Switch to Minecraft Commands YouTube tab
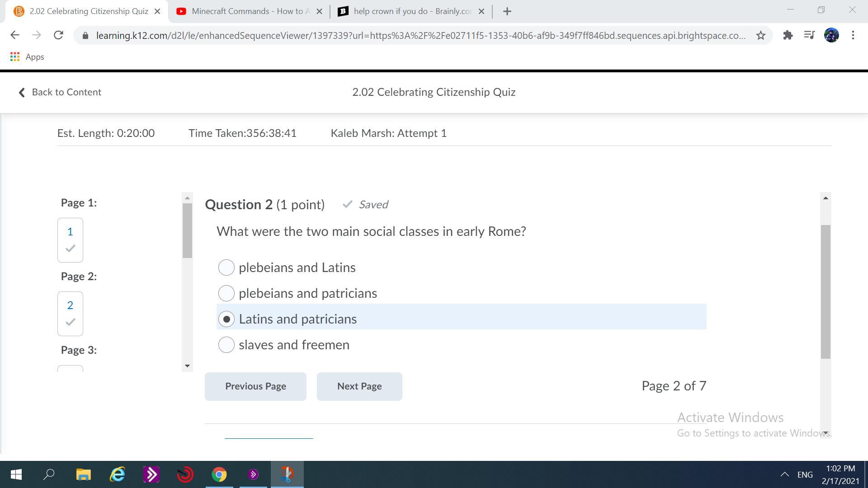Viewport: 868px width, 488px height. click(250, 11)
